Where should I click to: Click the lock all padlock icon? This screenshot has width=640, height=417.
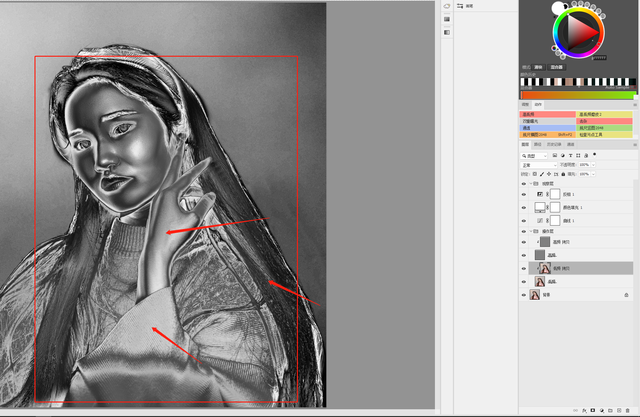point(563,174)
